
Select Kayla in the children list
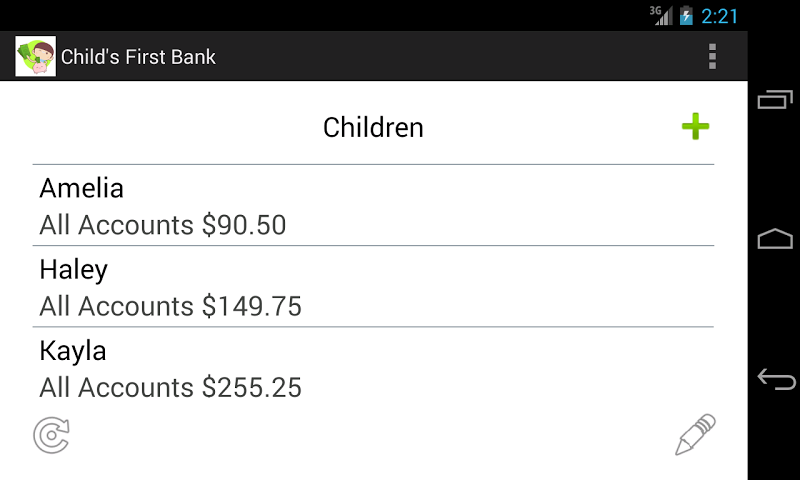[x=73, y=351]
